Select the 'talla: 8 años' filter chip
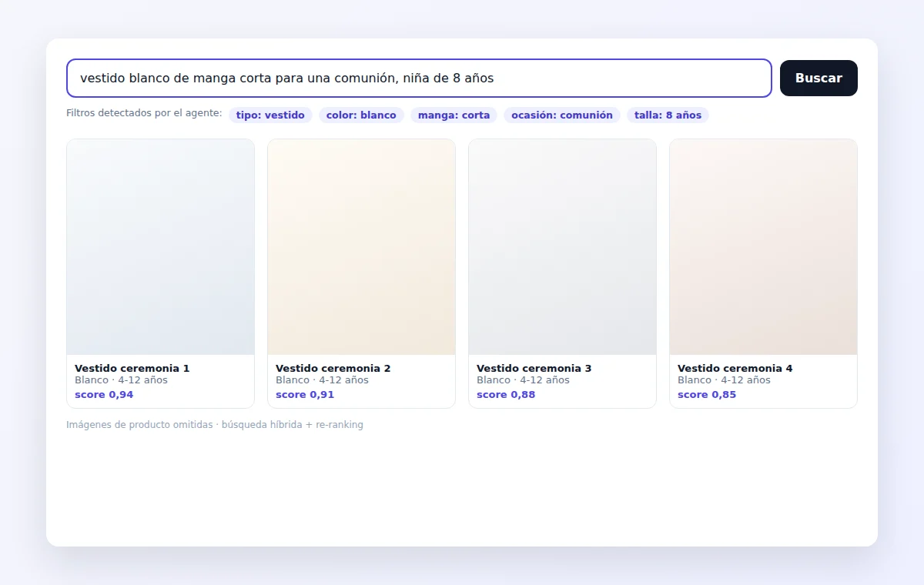Image resolution: width=924 pixels, height=585 pixels. coord(668,115)
